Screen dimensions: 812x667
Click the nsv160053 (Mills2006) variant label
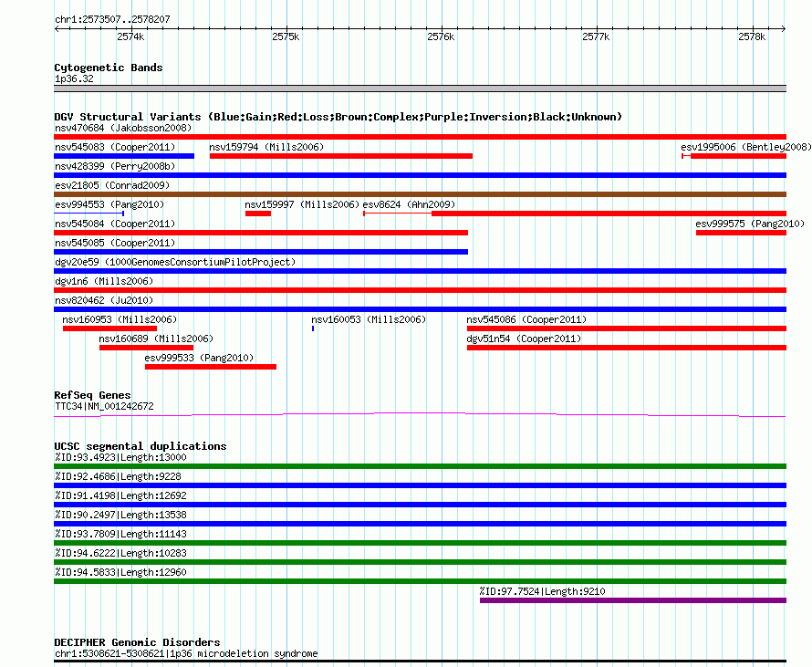[x=369, y=319]
